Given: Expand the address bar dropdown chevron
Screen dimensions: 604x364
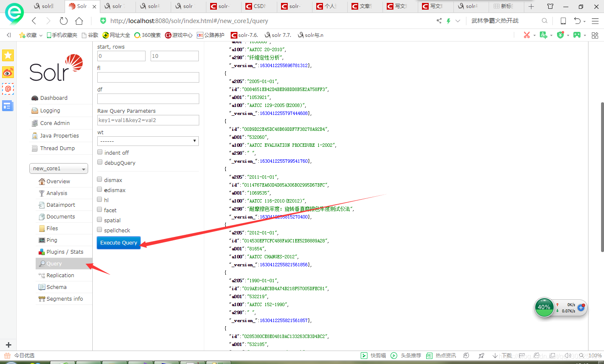Looking at the screenshot, I should 458,21.
